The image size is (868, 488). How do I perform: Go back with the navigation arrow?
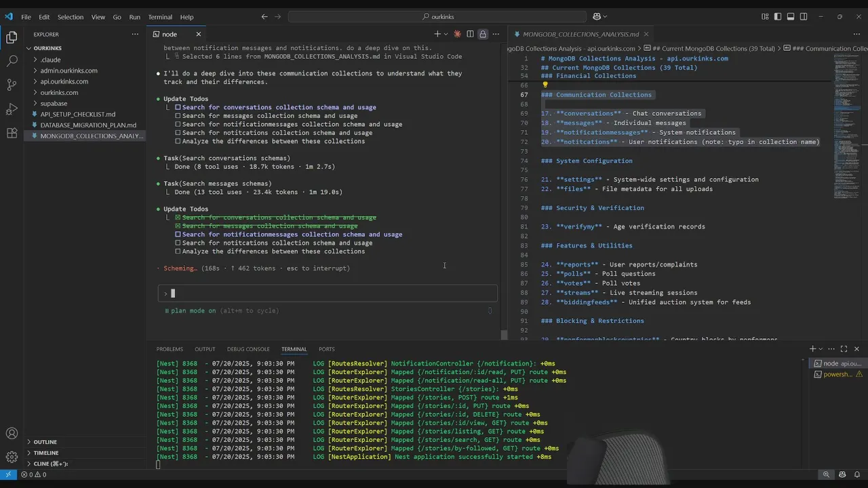264,17
